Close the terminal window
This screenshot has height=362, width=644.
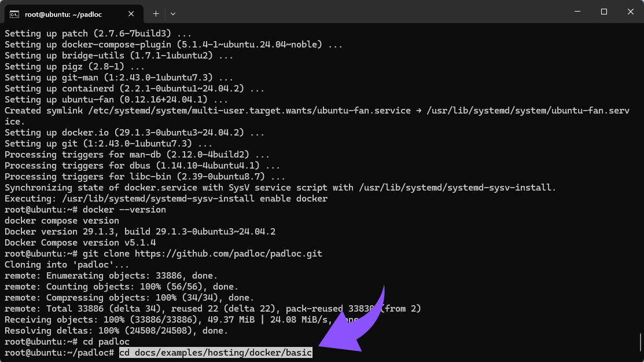[x=631, y=12]
